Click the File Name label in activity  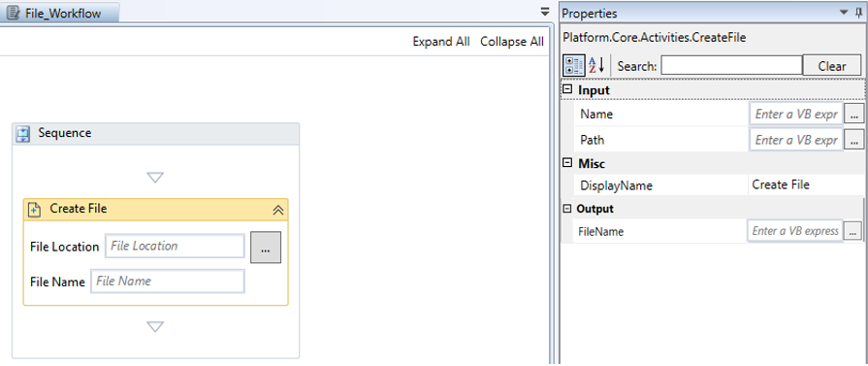tap(57, 282)
